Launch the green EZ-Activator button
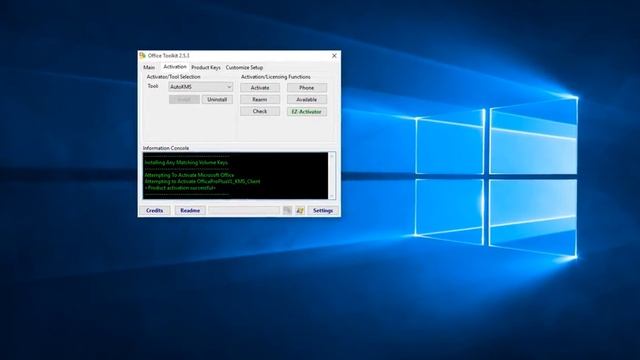The image size is (640, 360). pos(307,111)
